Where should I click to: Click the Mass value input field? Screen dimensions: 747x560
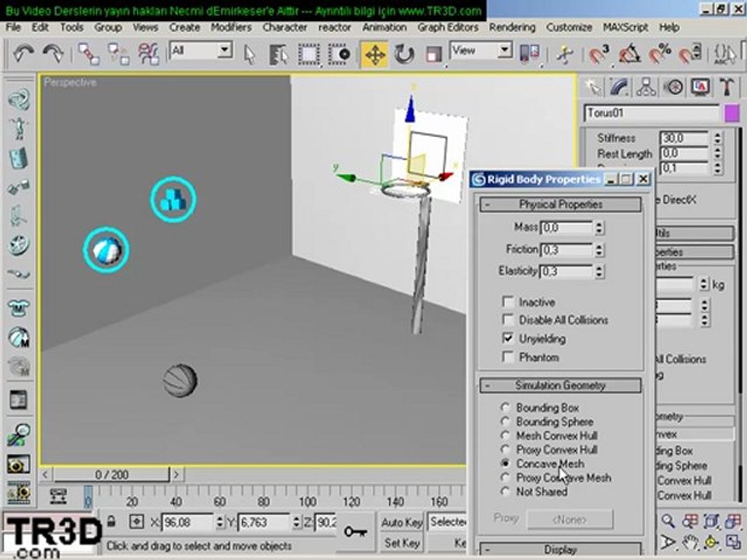coord(566,228)
